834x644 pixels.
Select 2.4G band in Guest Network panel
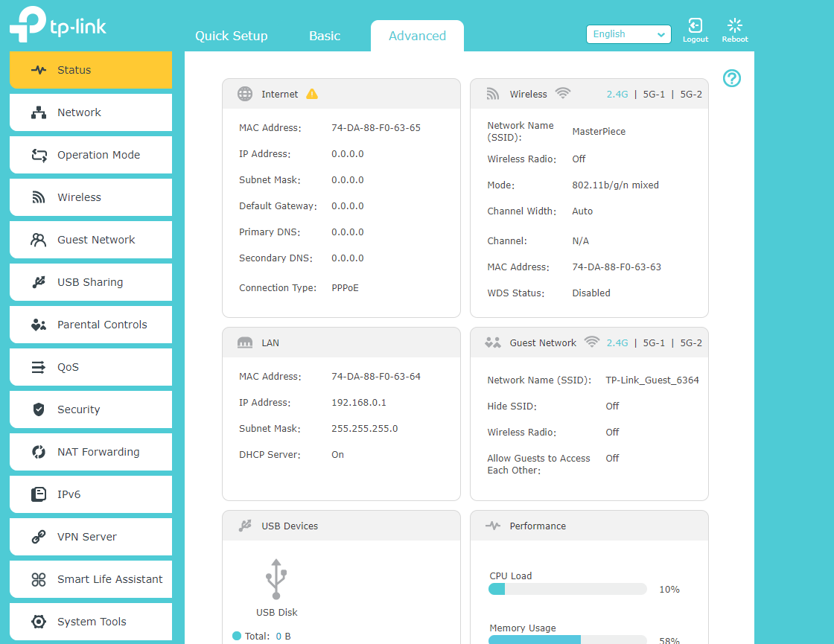click(617, 343)
